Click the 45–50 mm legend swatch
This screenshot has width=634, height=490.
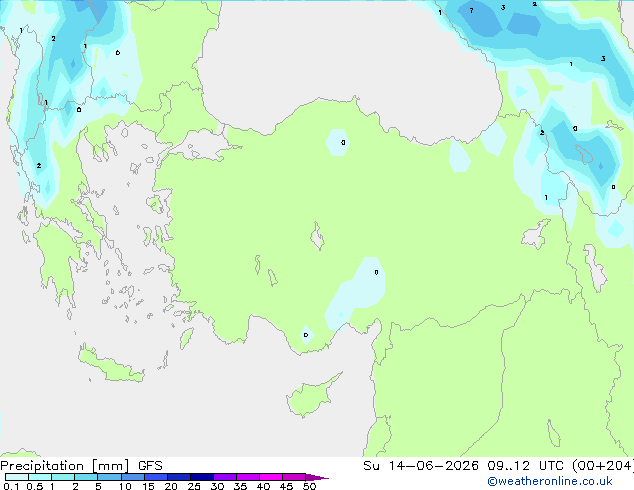pos(294,477)
